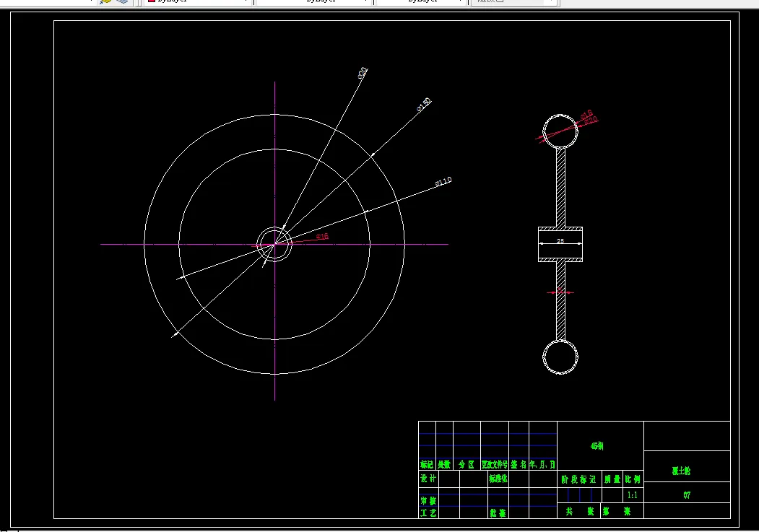Select the hatched hub rectangle in side view
Screen dimensions: 759x532
560,244
